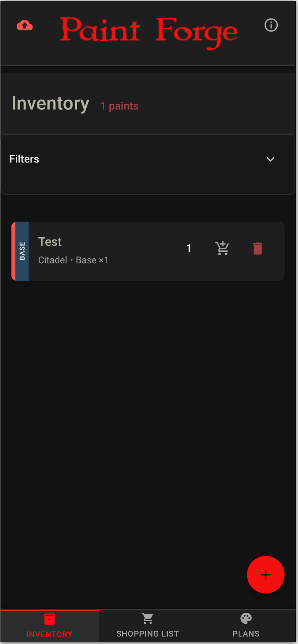Add Test paint to shopping cart
Image resolution: width=298 pixels, height=644 pixels.
[x=222, y=248]
